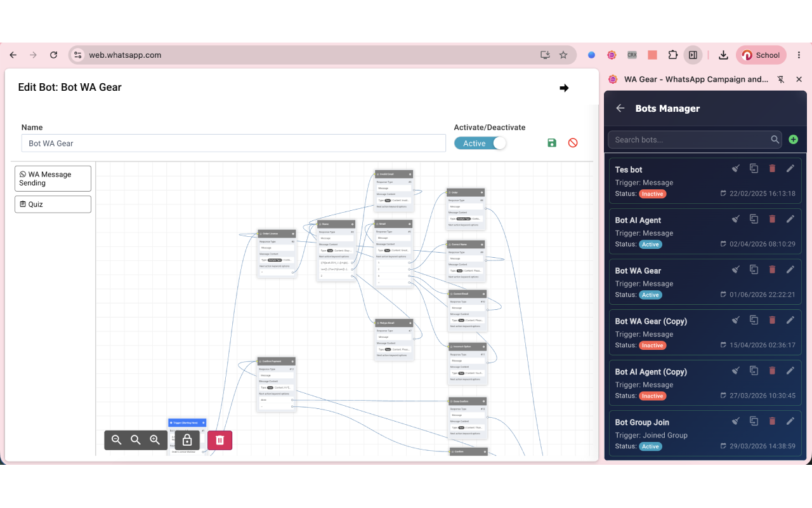Edit Bot WA Gear with pencil icon
This screenshot has height=508, width=812.
(790, 270)
